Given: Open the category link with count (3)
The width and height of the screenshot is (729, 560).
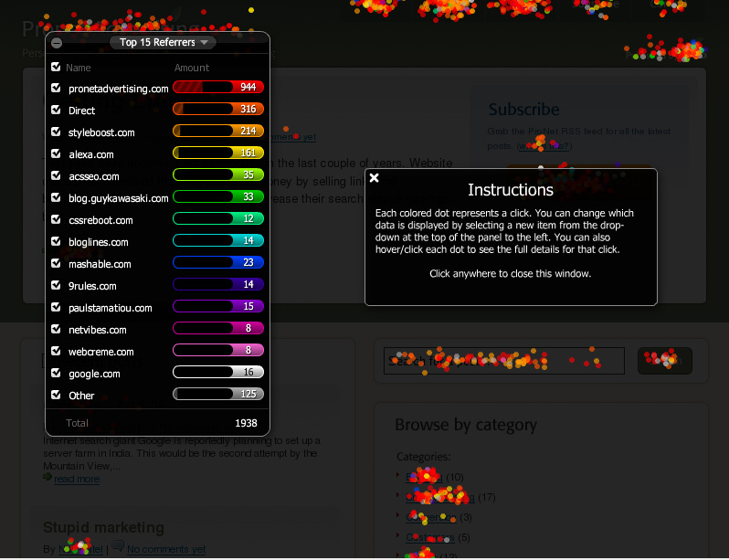Looking at the screenshot, I should click(431, 517).
